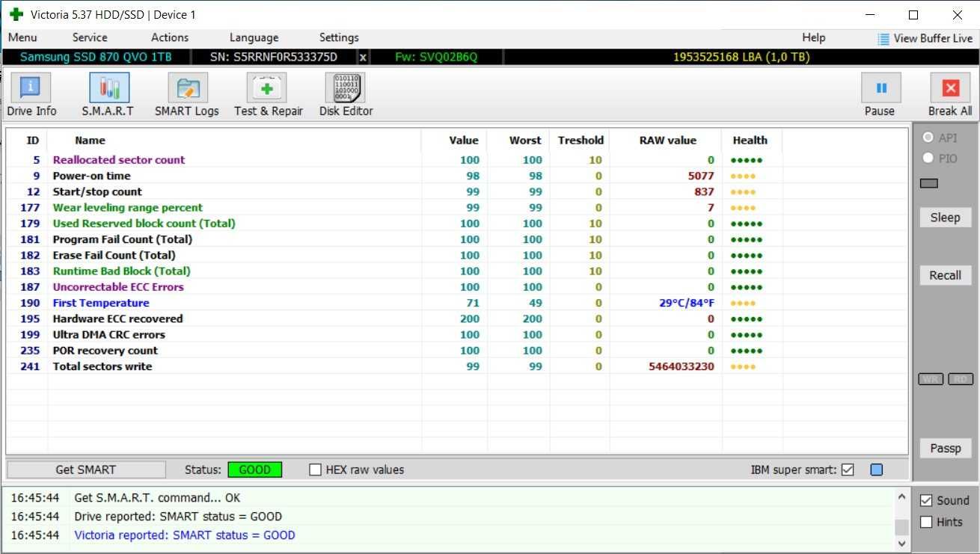Screen dimensions: 980x554
Task: Open the Language menu
Action: [x=254, y=37]
